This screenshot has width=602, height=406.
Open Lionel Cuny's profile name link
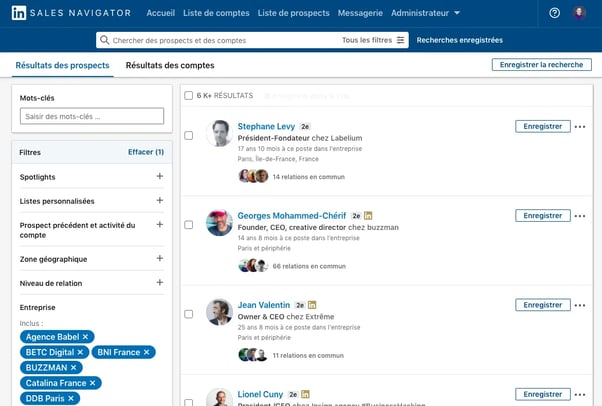[260, 394]
